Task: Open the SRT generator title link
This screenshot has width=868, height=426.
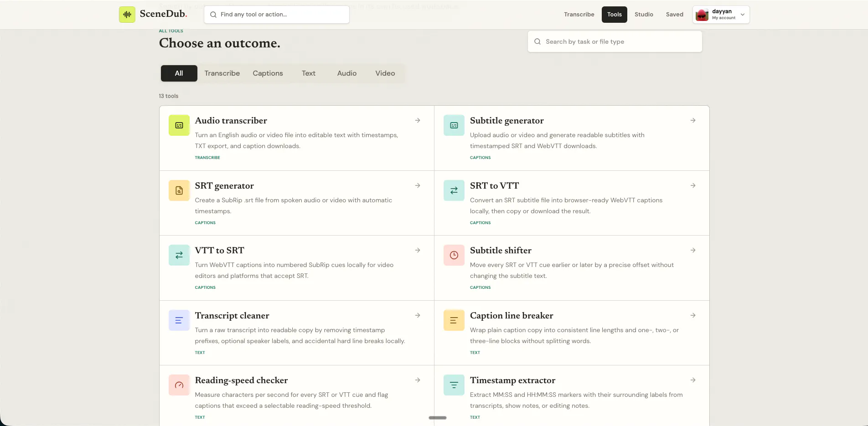Action: click(224, 186)
